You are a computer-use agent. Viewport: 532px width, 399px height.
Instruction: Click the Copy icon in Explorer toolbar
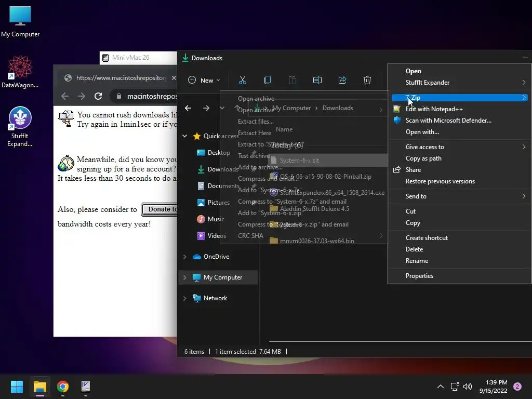pyautogui.click(x=268, y=80)
